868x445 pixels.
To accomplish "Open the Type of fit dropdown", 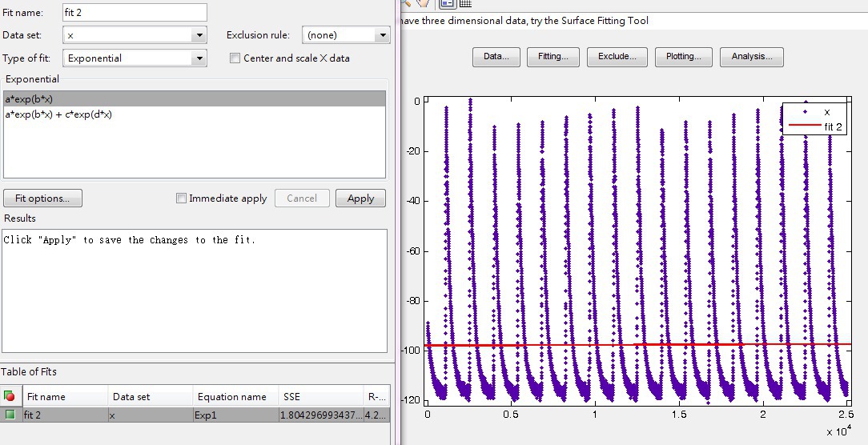I will point(199,58).
